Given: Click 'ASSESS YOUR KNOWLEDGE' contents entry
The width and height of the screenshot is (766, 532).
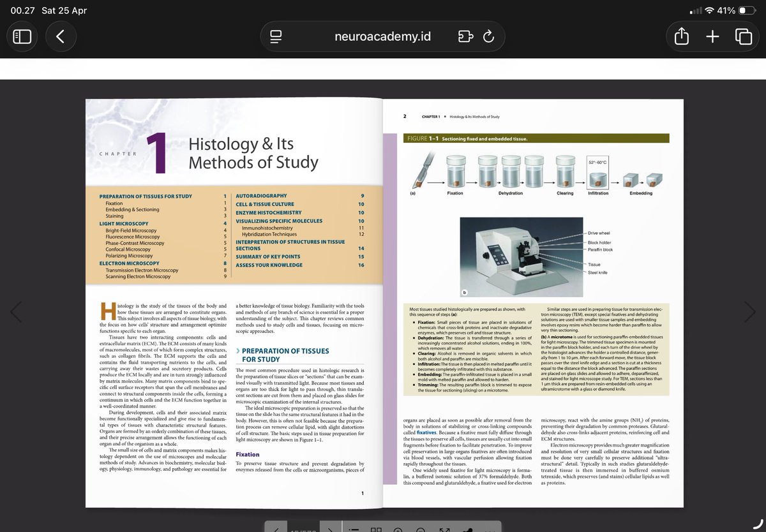Looking at the screenshot, I should click(x=268, y=265).
